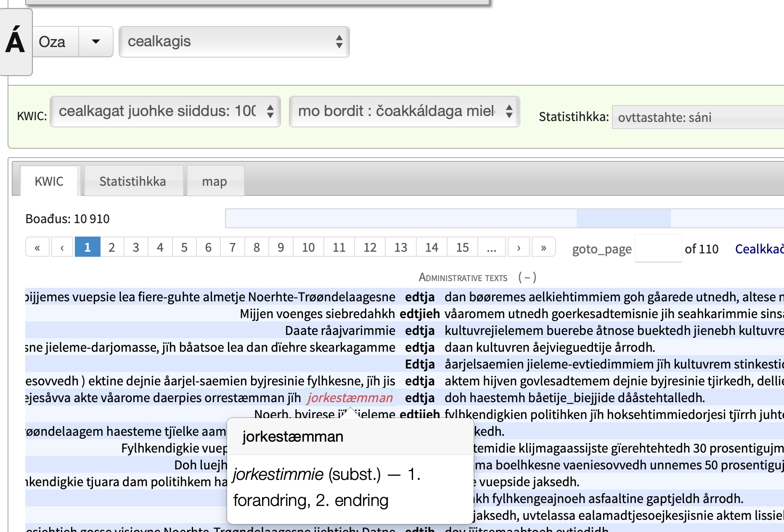
Task: Click the highlighted word jorkestæmman in concordance
Action: 350,398
